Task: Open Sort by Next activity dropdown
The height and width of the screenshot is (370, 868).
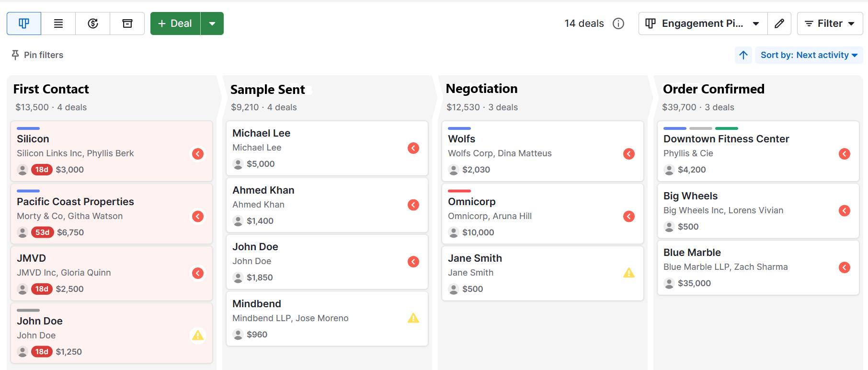Action: [809, 55]
